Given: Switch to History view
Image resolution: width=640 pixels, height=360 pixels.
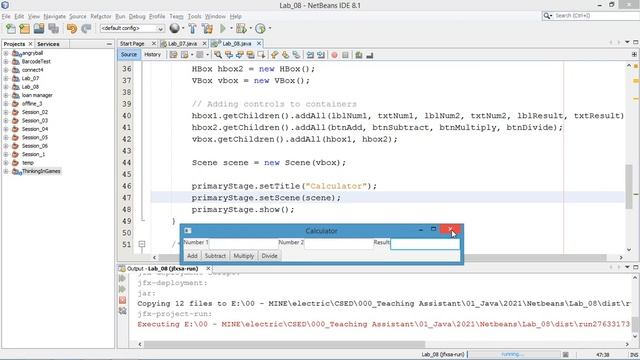Looking at the screenshot, I should point(153,55).
